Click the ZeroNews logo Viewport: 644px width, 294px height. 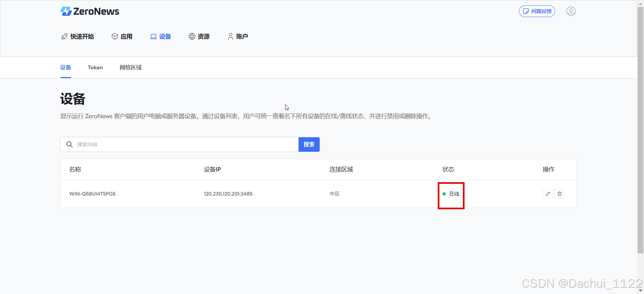click(x=90, y=11)
